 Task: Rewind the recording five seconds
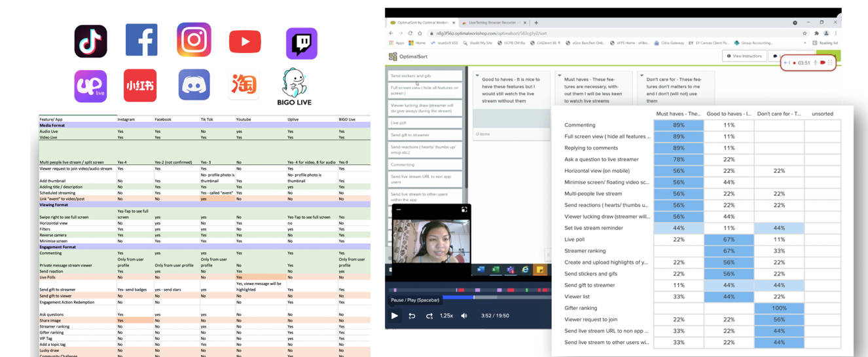pyautogui.click(x=412, y=316)
